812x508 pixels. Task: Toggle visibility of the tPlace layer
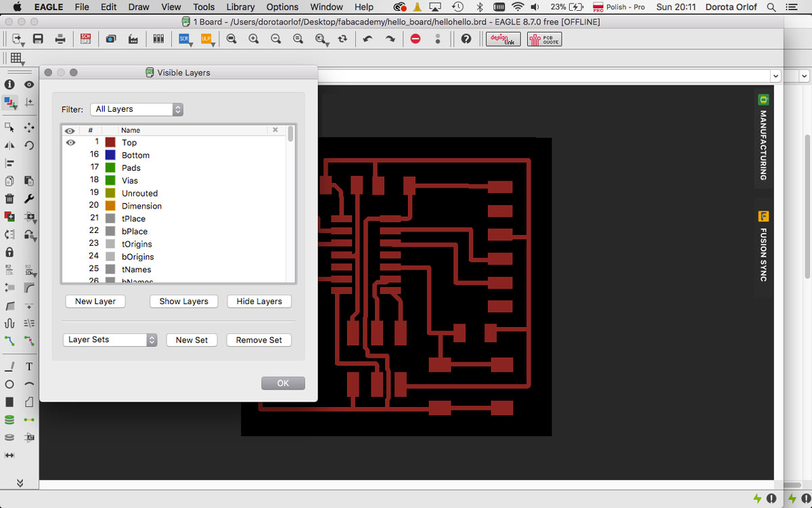click(70, 219)
